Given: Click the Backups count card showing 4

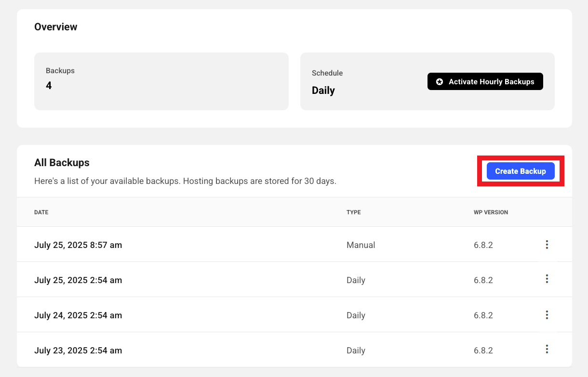Looking at the screenshot, I should pos(161,81).
